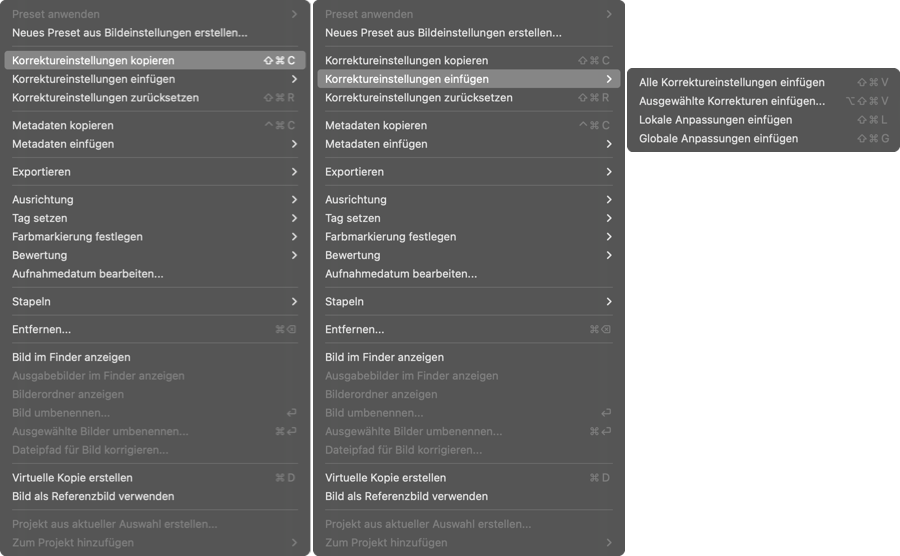
Task: Open Exportieren submenu arrow in left menu
Action: pos(294,172)
